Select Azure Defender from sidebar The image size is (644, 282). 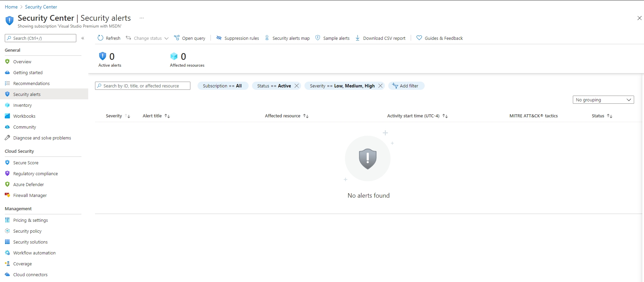pos(29,184)
